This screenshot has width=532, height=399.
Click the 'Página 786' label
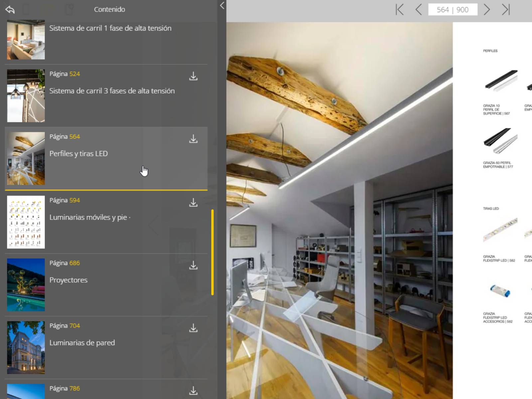pos(65,388)
